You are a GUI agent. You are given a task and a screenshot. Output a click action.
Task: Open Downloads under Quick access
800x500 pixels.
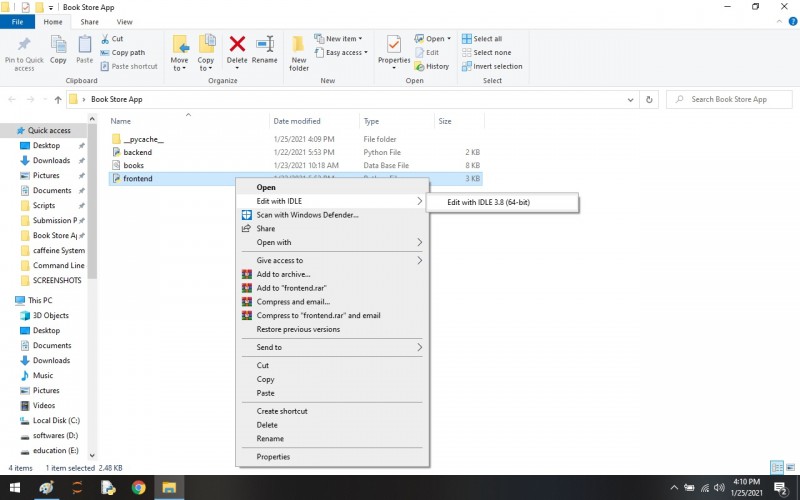point(51,160)
